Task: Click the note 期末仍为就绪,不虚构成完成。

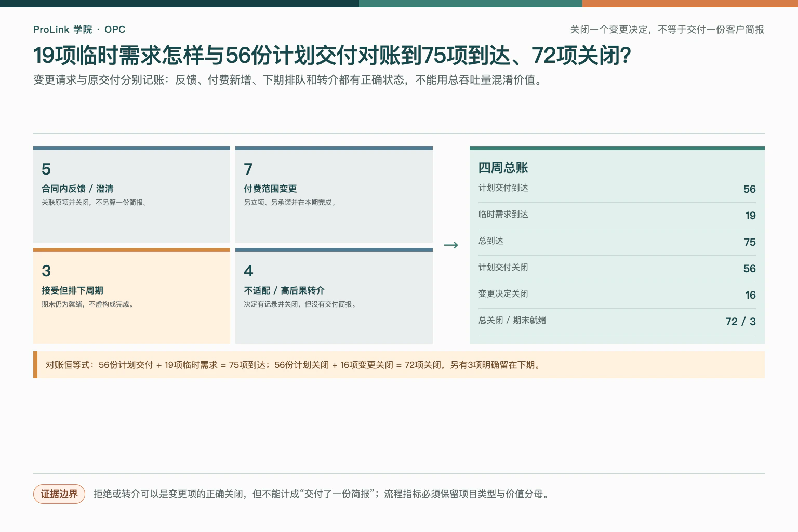Action: [x=89, y=304]
